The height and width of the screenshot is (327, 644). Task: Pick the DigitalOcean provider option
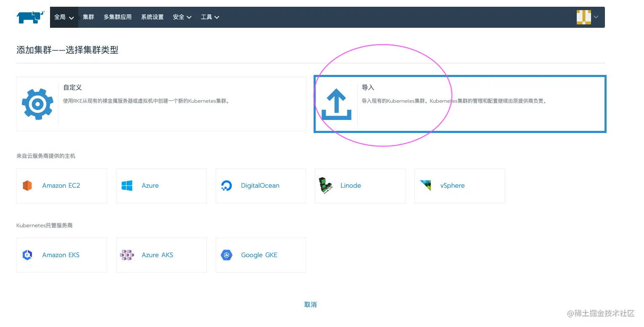pyautogui.click(x=261, y=186)
